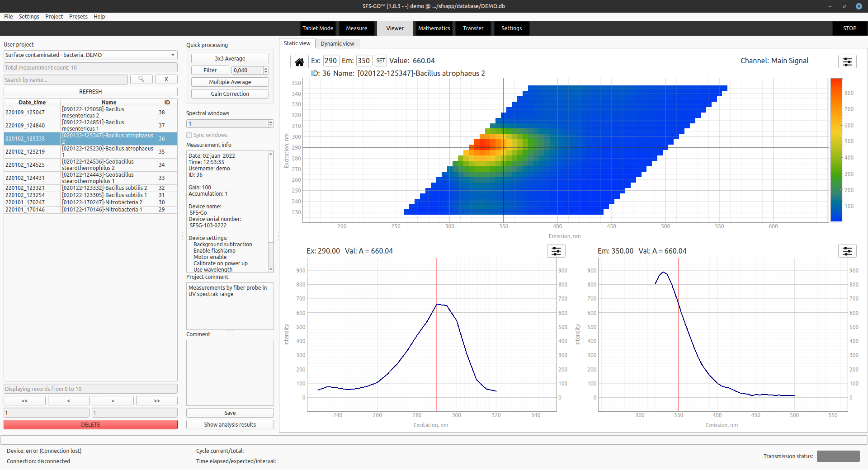Open the excitation spectrum plot settings icon
868x470 pixels.
[x=556, y=251]
